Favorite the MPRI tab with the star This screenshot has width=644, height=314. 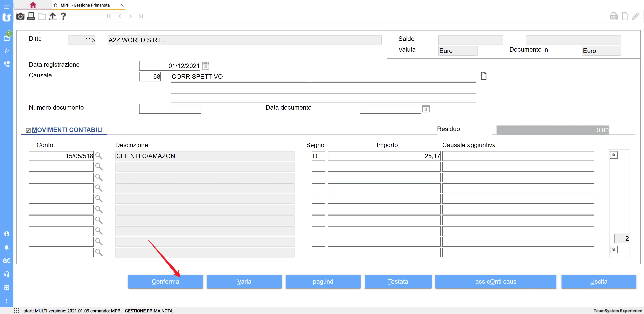pyautogui.click(x=56, y=5)
